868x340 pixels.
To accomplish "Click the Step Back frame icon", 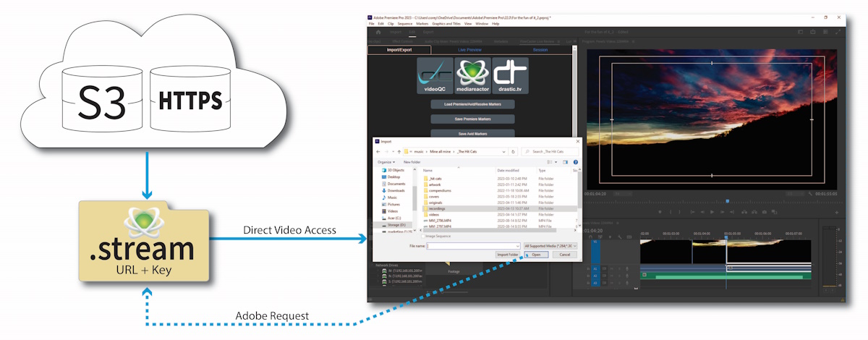I will [702, 212].
